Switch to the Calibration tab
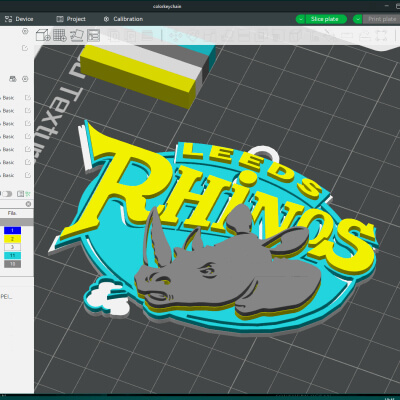The width and height of the screenshot is (400, 400). tap(123, 19)
